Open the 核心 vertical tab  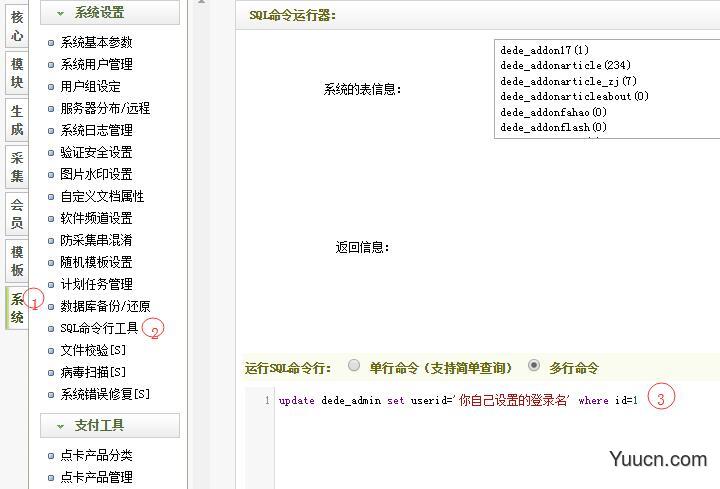coord(17,26)
